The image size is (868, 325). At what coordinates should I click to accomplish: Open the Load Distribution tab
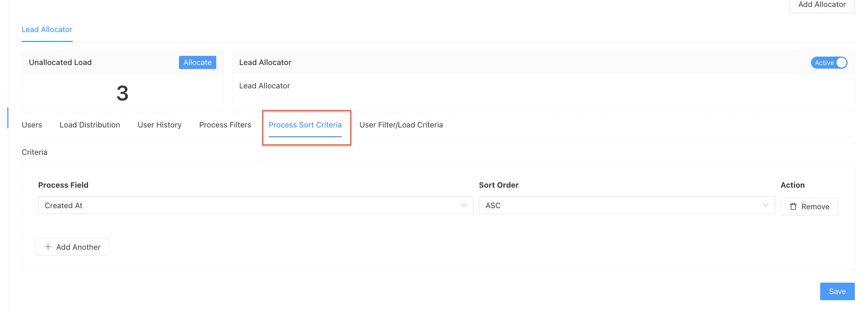pos(90,125)
